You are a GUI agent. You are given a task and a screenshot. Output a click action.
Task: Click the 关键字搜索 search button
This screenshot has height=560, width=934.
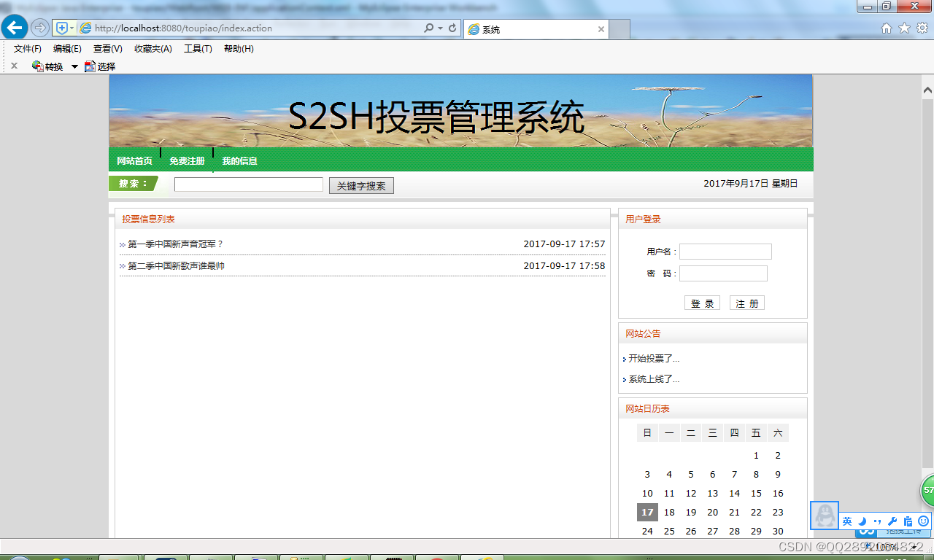point(361,185)
